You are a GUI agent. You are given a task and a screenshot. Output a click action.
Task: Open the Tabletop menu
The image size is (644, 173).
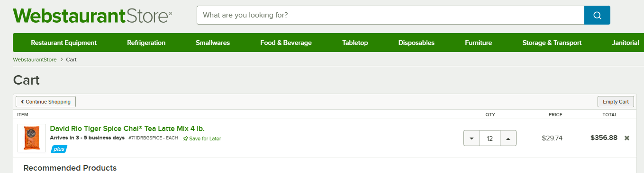[x=355, y=43]
